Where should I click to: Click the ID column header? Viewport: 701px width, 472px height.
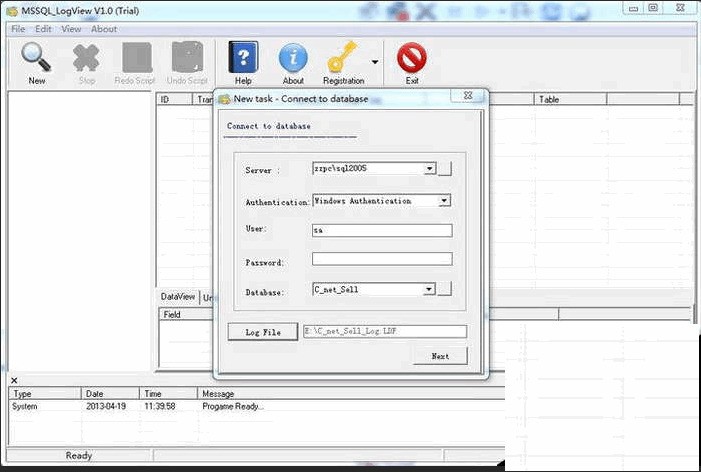click(174, 99)
